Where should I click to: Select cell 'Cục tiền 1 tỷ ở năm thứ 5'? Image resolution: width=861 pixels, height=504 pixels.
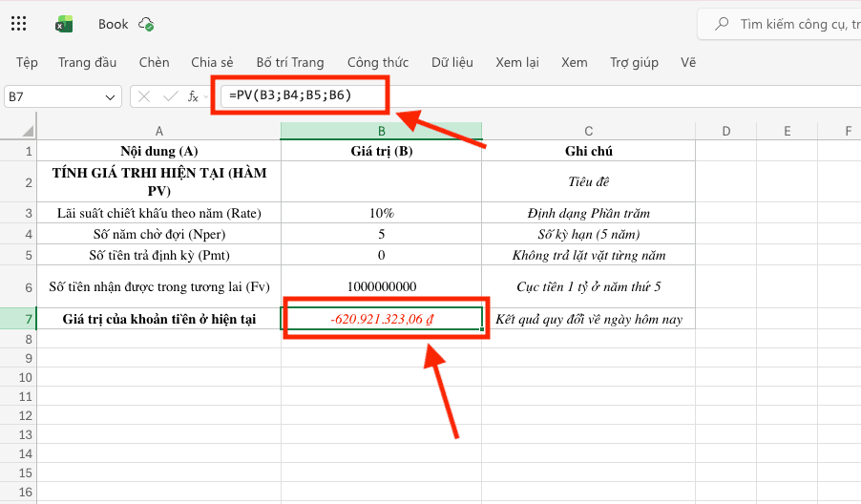pos(588,286)
